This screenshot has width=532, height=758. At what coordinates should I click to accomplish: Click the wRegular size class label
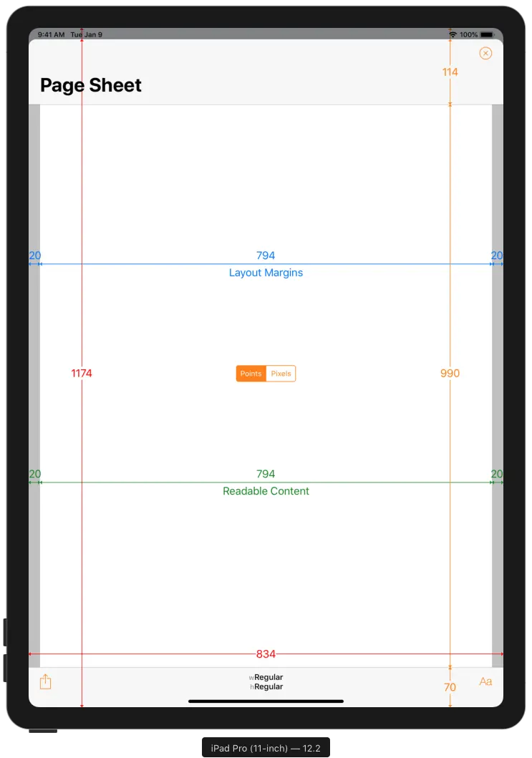pos(266,677)
